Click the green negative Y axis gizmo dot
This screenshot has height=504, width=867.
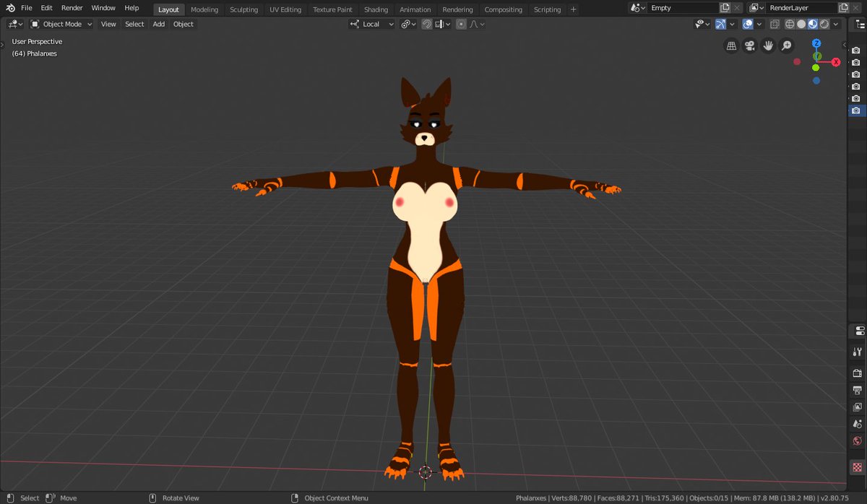click(x=816, y=68)
